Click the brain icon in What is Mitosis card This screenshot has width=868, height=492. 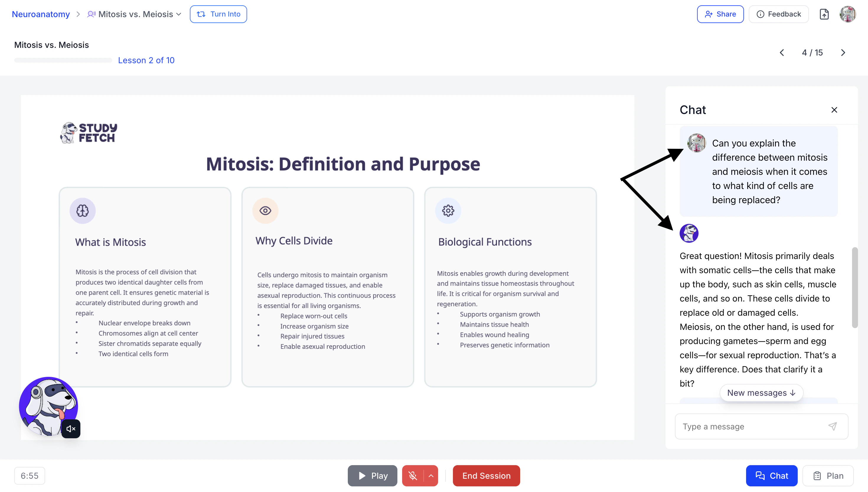pyautogui.click(x=82, y=211)
